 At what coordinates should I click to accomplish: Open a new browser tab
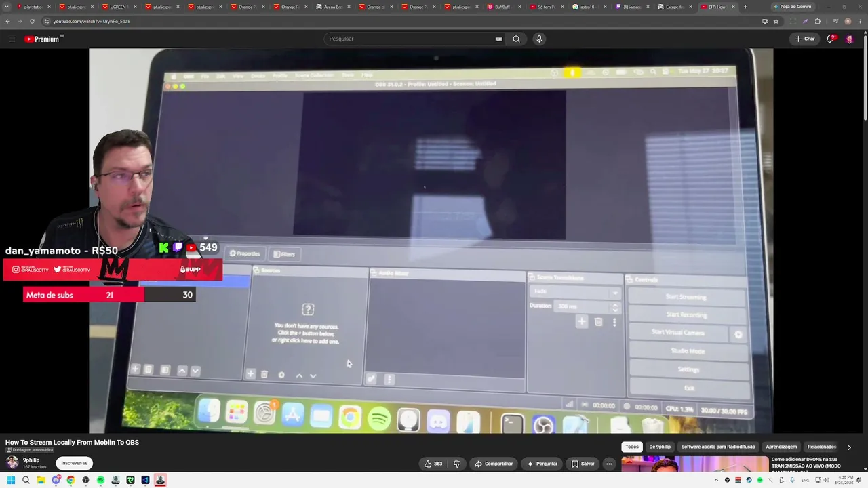(x=745, y=7)
